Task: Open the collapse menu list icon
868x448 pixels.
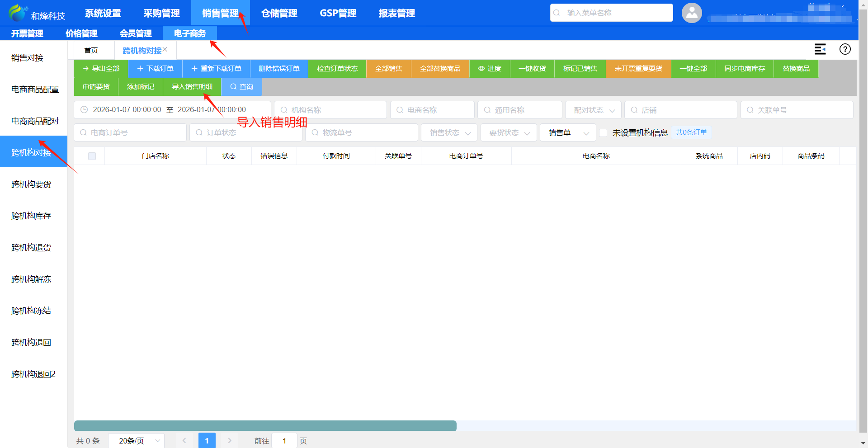Action: coord(820,49)
